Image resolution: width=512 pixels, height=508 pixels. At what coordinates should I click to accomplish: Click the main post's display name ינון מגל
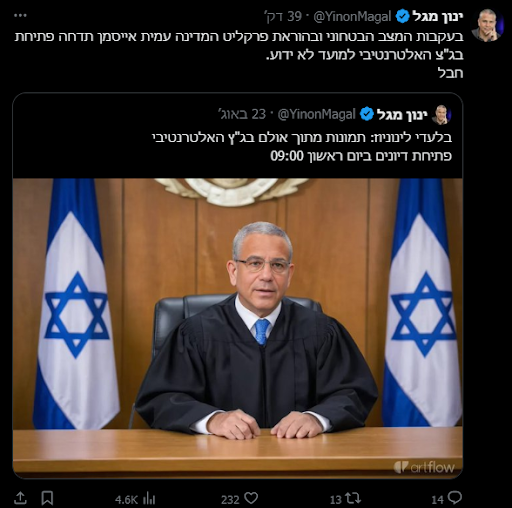click(x=438, y=16)
